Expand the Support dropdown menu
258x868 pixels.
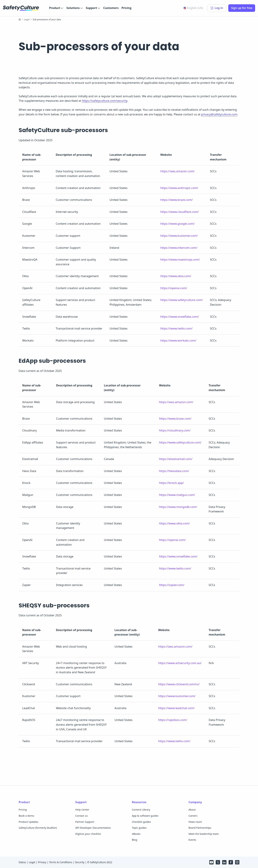(x=92, y=8)
